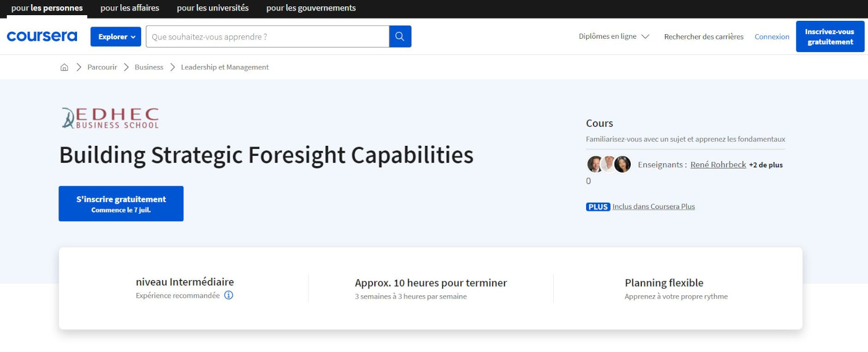Open the experience recommended info icon
Image resolution: width=868 pixels, height=352 pixels.
[x=229, y=295]
